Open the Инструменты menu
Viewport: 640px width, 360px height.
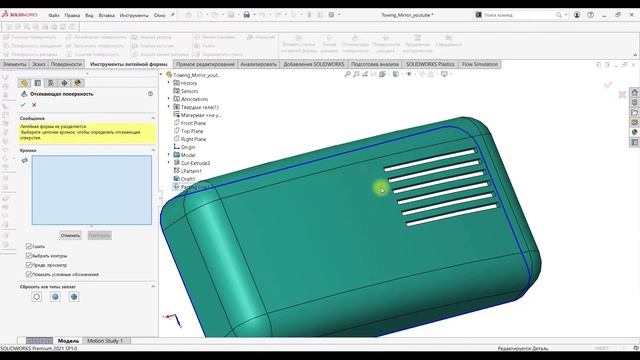click(134, 15)
